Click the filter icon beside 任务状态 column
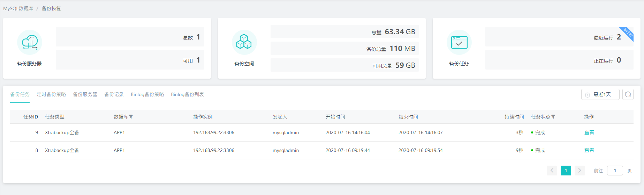The height and width of the screenshot is (195, 644). 553,117
